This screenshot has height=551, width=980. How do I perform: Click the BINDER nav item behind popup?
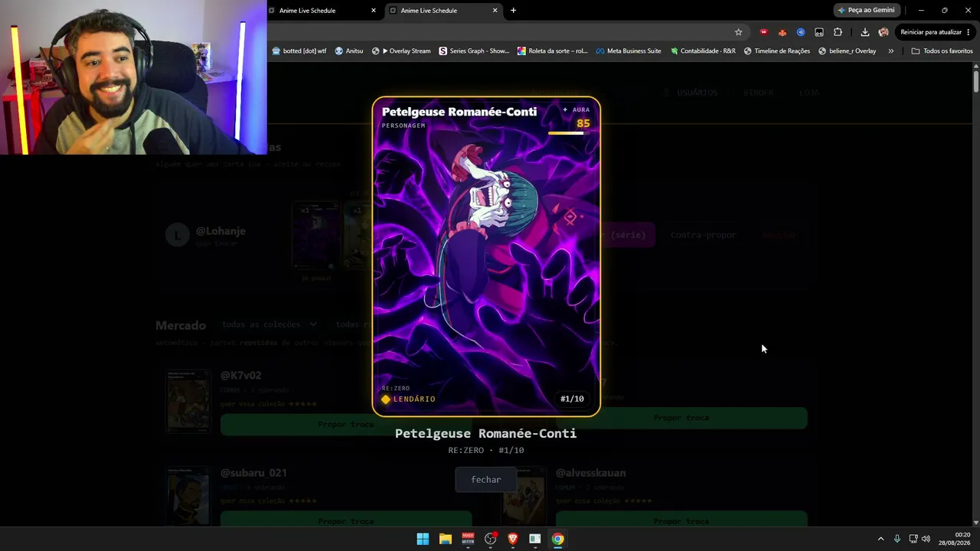coord(759,93)
